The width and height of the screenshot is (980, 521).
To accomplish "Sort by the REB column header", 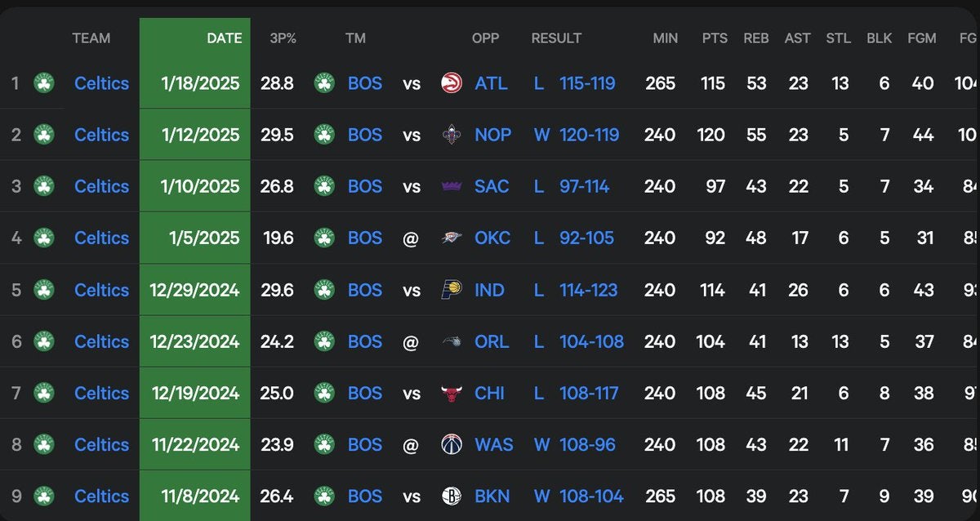I will coord(755,38).
